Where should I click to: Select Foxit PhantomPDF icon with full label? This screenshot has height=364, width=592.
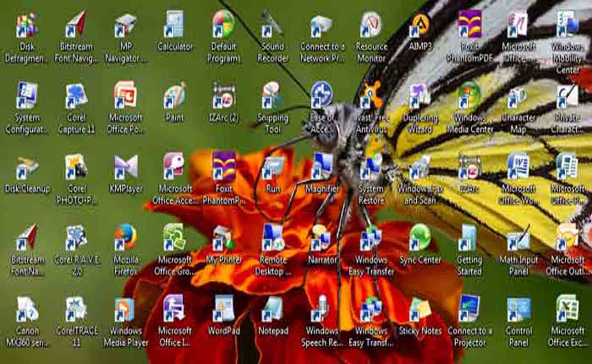tap(469, 25)
